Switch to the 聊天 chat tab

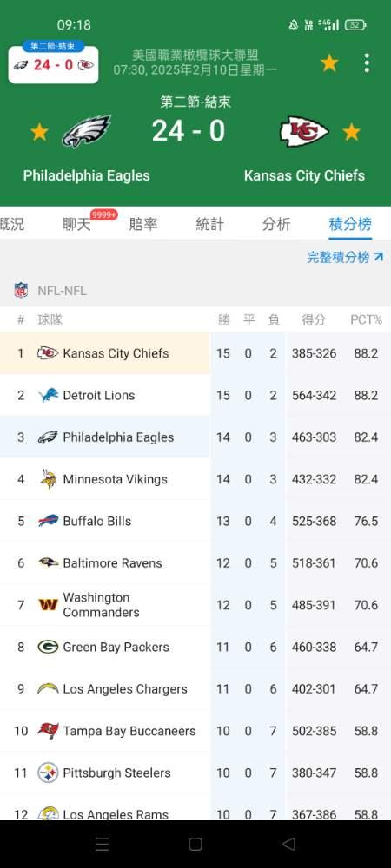coord(76,224)
